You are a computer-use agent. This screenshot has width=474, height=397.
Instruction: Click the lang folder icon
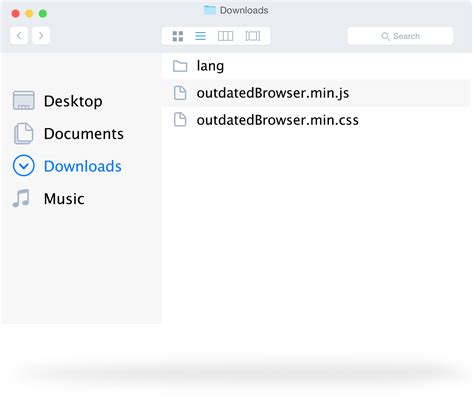(180, 66)
